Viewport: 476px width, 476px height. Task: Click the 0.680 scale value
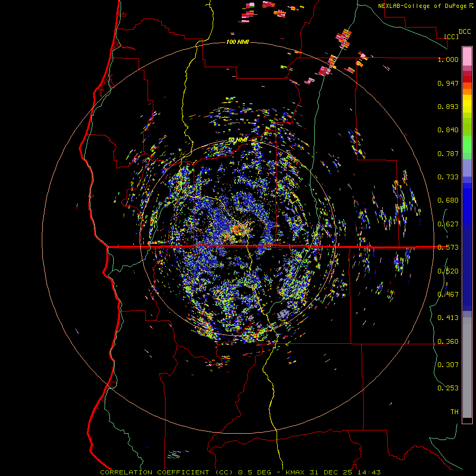(x=448, y=200)
